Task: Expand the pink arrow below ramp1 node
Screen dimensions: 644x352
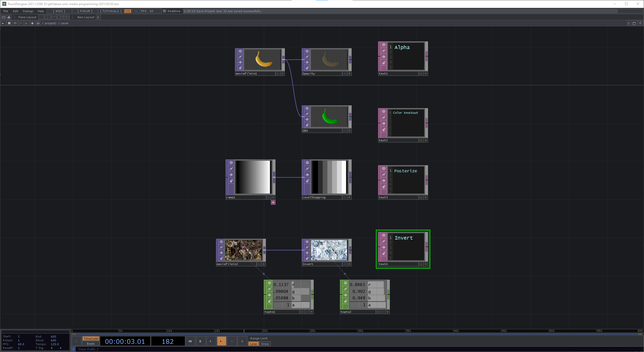Action: point(273,202)
